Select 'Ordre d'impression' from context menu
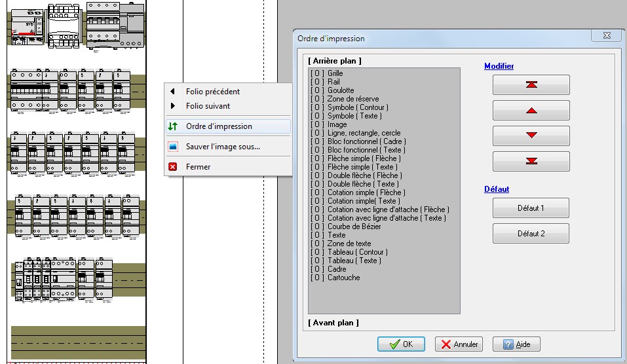The width and height of the screenshot is (627, 364). click(219, 126)
